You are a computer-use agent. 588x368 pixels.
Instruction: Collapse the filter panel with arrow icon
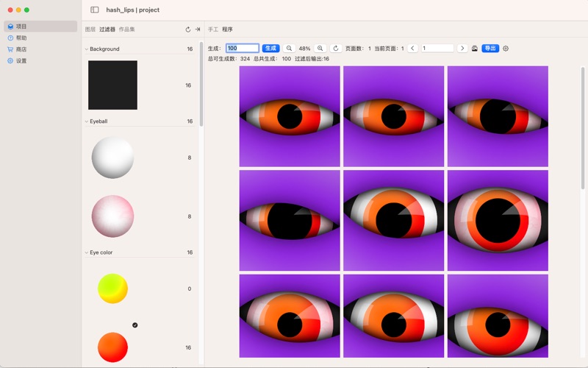pyautogui.click(x=197, y=29)
